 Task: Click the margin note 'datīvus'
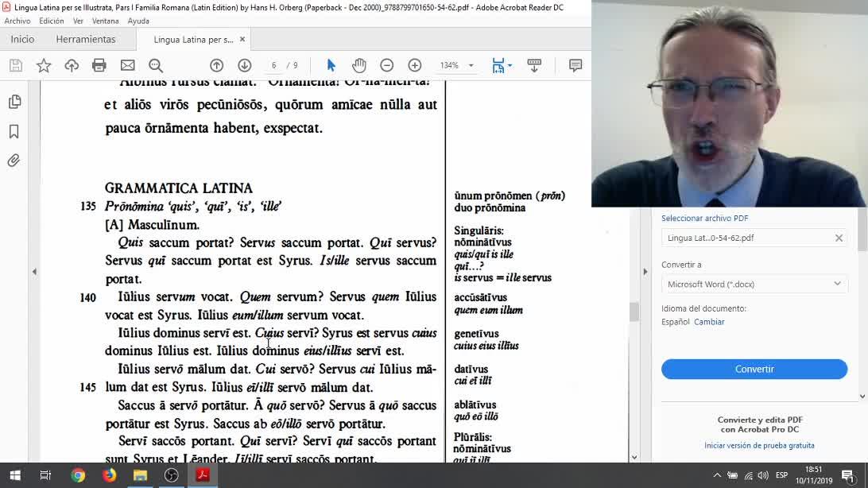471,369
